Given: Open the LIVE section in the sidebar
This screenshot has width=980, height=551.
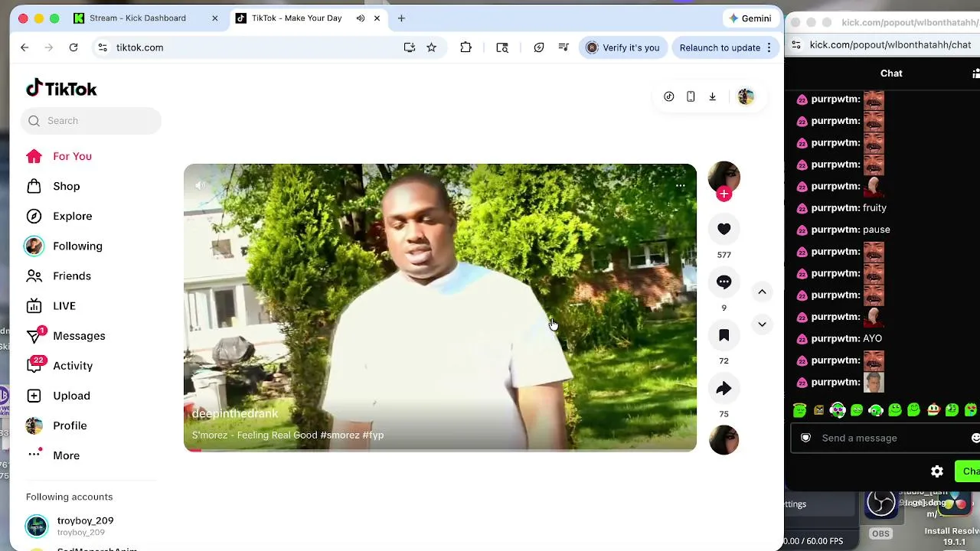Looking at the screenshot, I should (x=51, y=306).
